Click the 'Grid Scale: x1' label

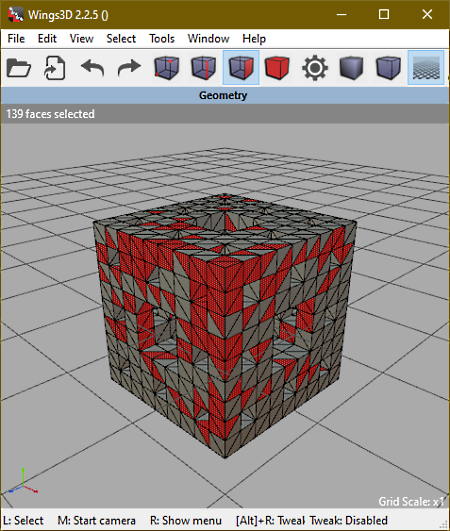click(x=411, y=501)
